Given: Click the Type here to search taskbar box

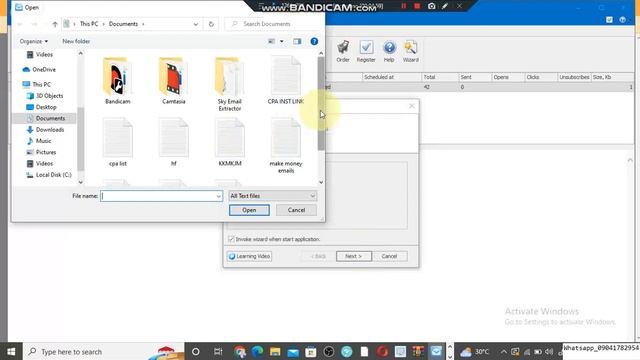Looking at the screenshot, I should pos(103,351).
